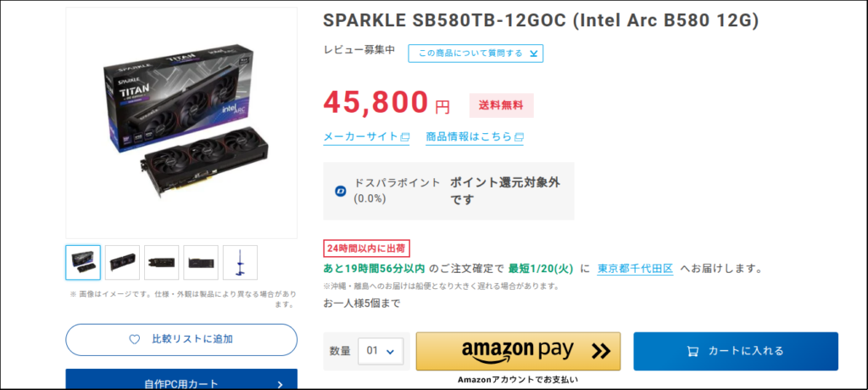Select the third front-view card thumbnail
This screenshot has width=868, height=390.
pos(161,263)
